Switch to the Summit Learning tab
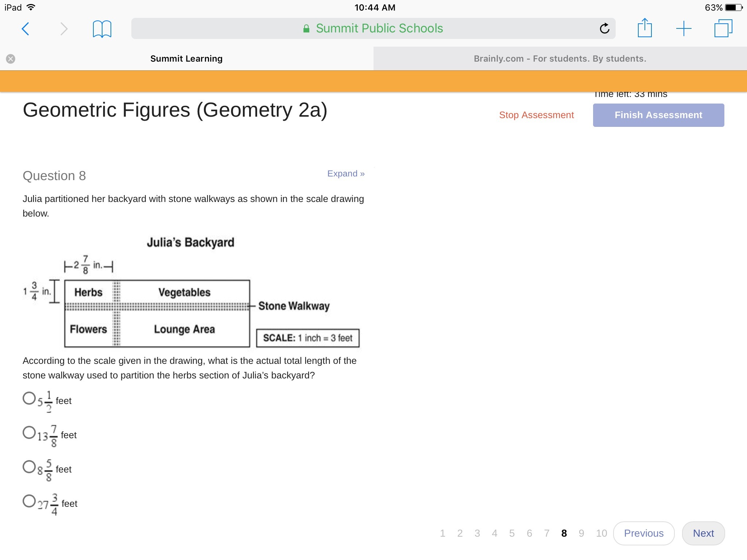Screen dimensions: 747x560 (x=186, y=59)
